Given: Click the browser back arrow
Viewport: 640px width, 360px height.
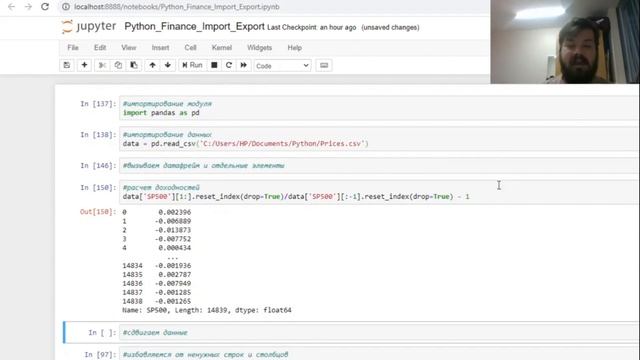Looking at the screenshot, I should tap(11, 7).
